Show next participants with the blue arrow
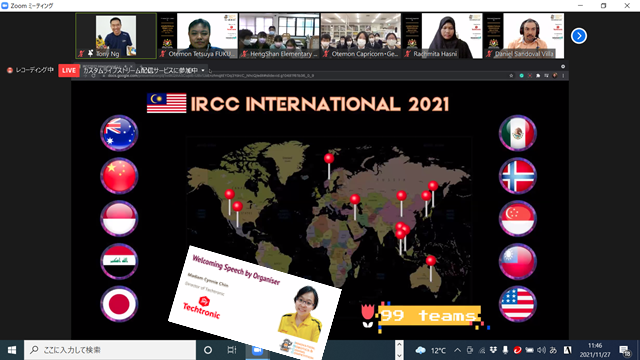 tap(578, 36)
